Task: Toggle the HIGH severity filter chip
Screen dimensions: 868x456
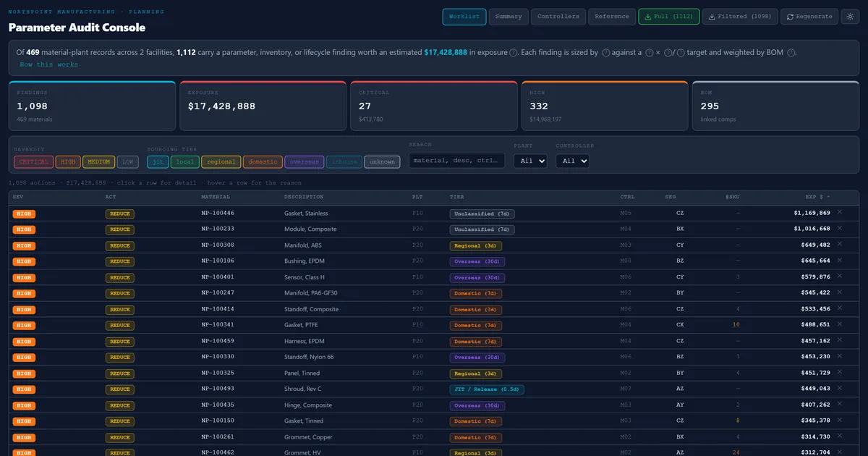Action: tap(67, 162)
